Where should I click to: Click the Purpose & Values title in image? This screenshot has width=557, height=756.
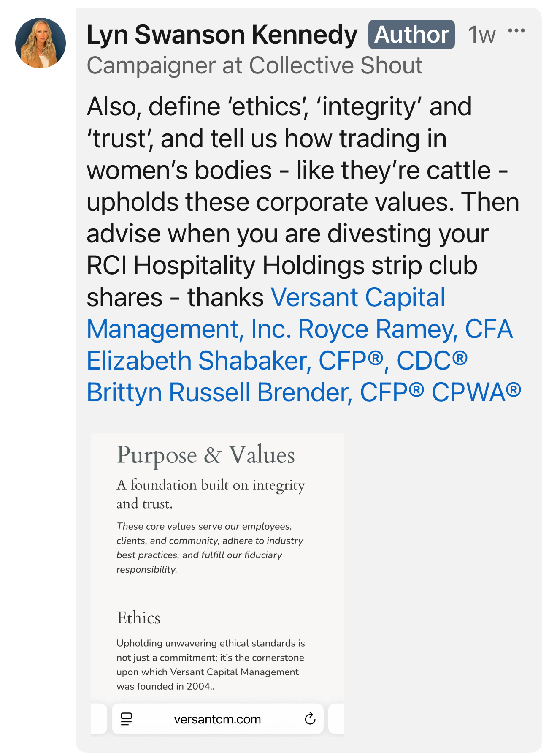click(x=206, y=455)
